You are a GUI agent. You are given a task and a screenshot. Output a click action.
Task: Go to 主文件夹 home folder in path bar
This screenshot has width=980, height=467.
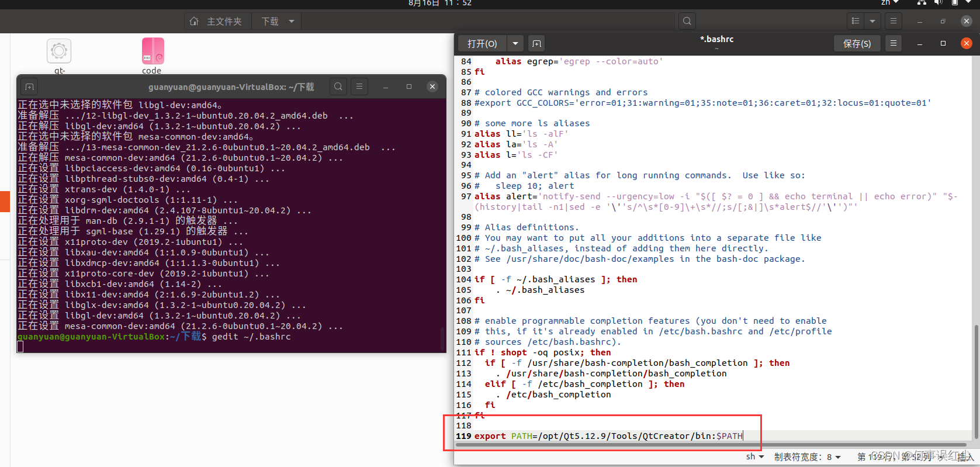tap(216, 22)
